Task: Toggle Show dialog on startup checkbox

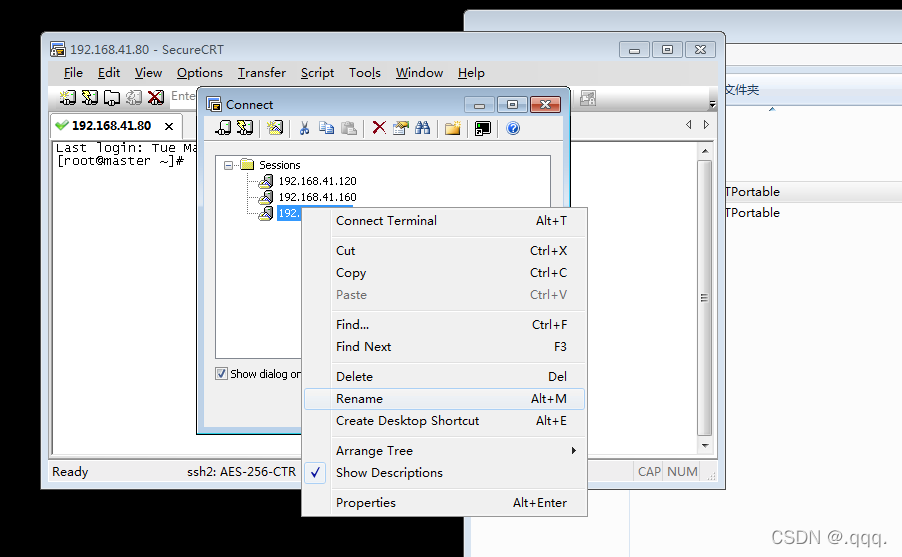Action: tap(221, 373)
